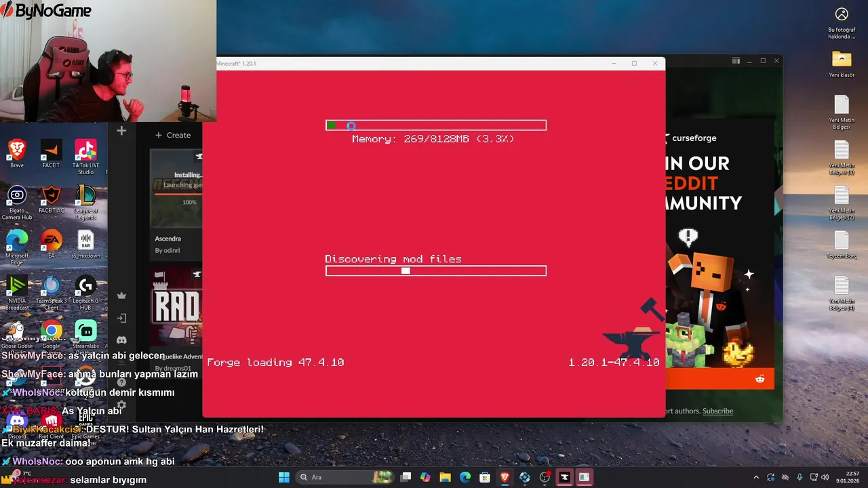This screenshot has height=488, width=868.
Task: Open volume control in system tray
Action: point(825,477)
